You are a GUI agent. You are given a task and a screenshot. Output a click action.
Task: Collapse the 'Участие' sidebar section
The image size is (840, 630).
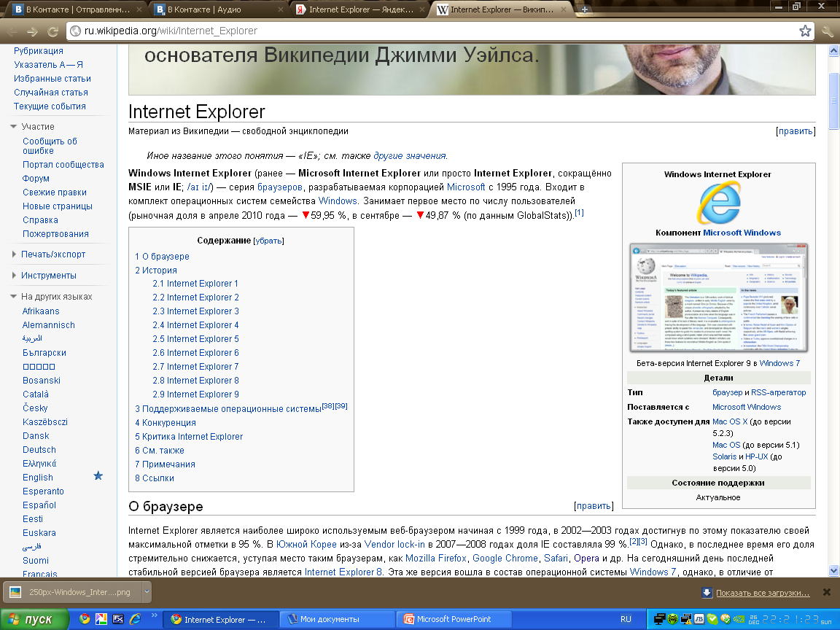(x=14, y=127)
